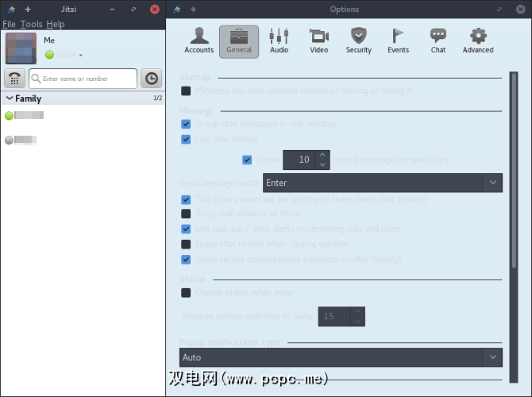Select the online contact in Family
The width and height of the screenshot is (532, 397).
24,115
